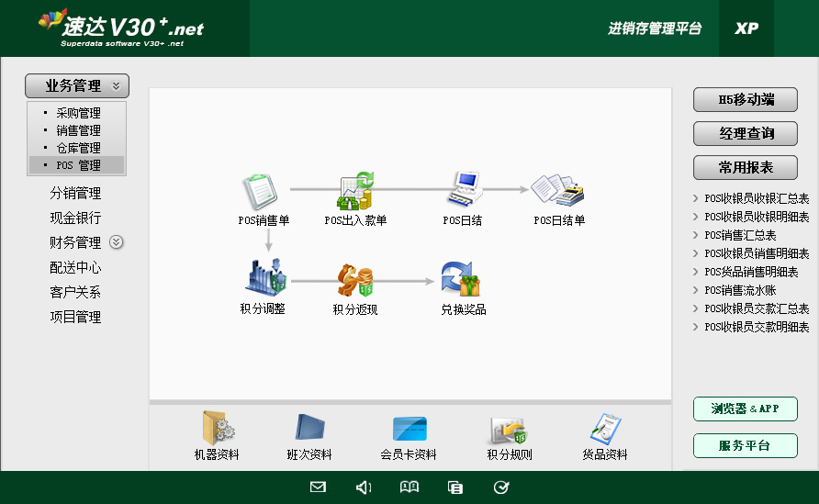Image resolution: width=819 pixels, height=504 pixels.
Task: Click the 服务平台 button
Action: (x=745, y=446)
